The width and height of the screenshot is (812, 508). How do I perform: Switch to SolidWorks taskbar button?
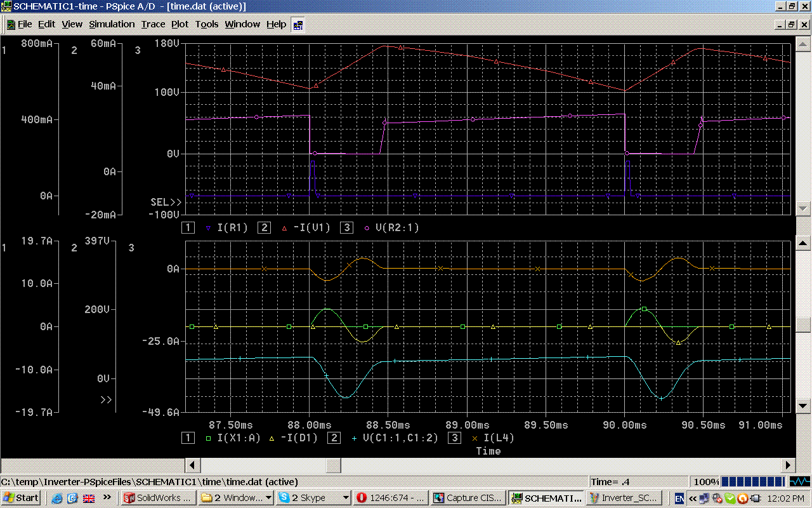pyautogui.click(x=158, y=498)
